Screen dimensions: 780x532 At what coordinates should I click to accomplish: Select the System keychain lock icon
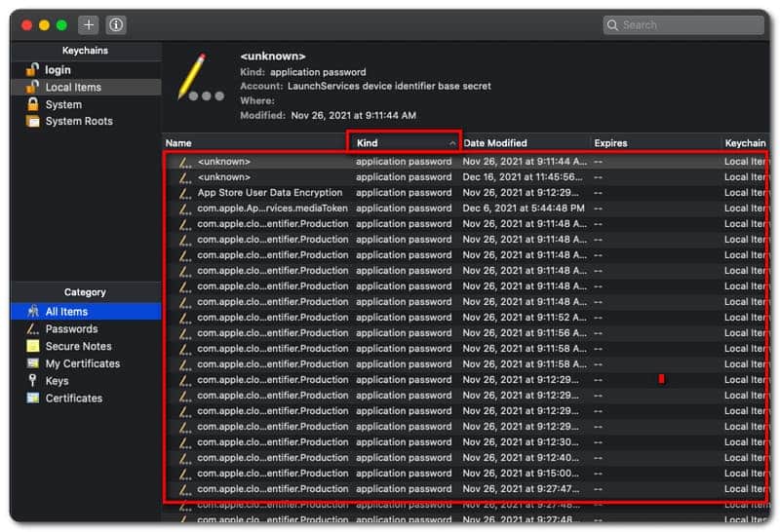[x=33, y=104]
